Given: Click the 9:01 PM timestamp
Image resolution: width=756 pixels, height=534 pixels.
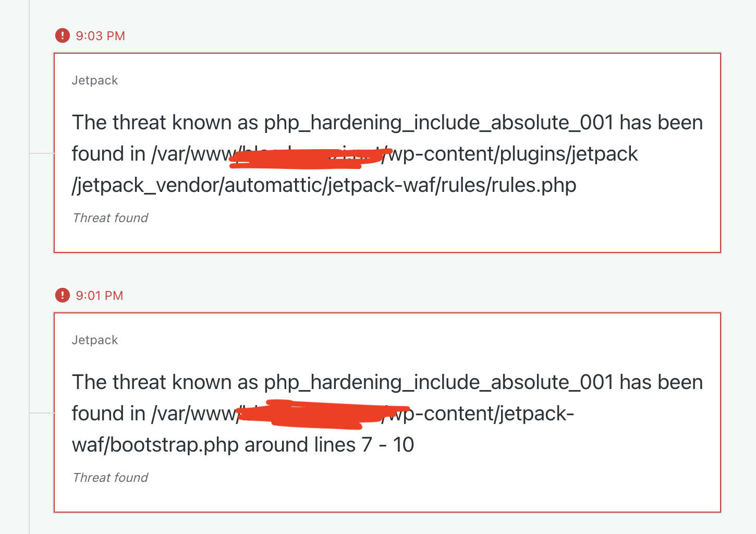Looking at the screenshot, I should click(99, 295).
